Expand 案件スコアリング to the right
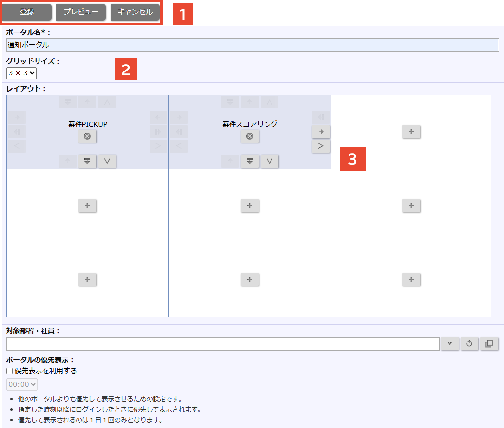Image resolution: width=504 pixels, height=428 pixels. (x=321, y=132)
